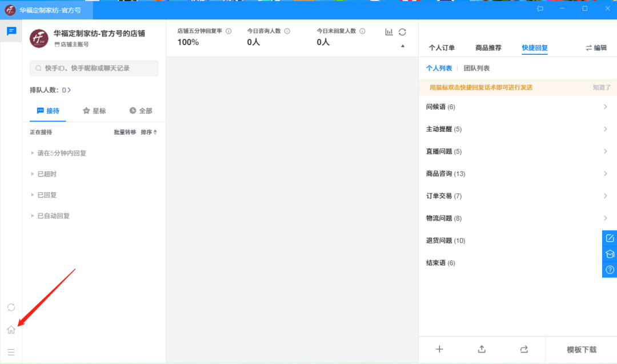This screenshot has width=617, height=364.
Task: Click the home icon in left sidebar
Action: [x=11, y=330]
